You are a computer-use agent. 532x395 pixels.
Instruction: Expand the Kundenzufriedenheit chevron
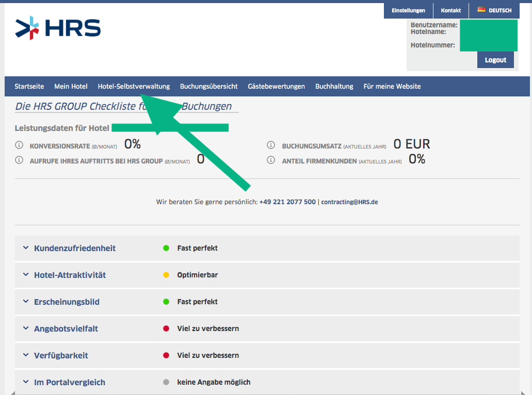point(26,248)
